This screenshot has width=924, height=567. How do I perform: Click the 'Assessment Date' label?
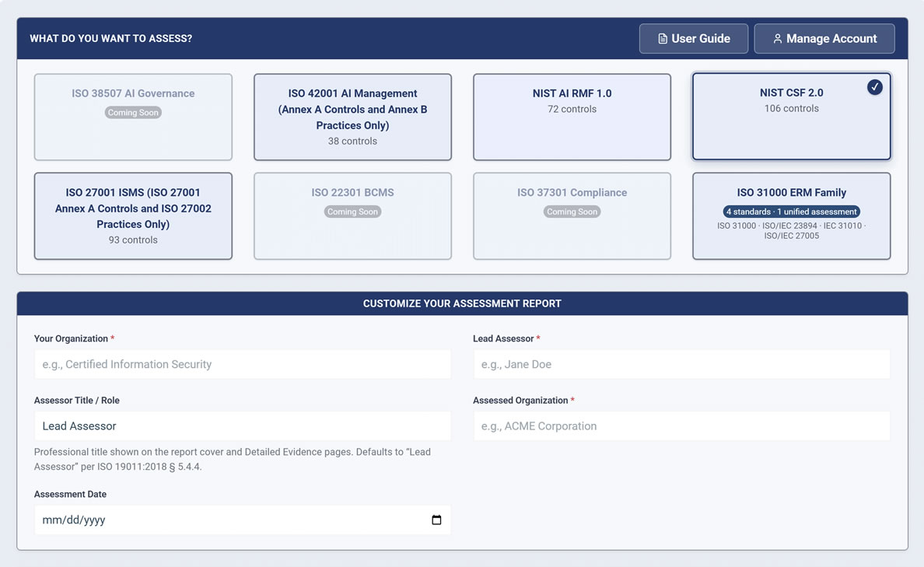click(x=70, y=494)
